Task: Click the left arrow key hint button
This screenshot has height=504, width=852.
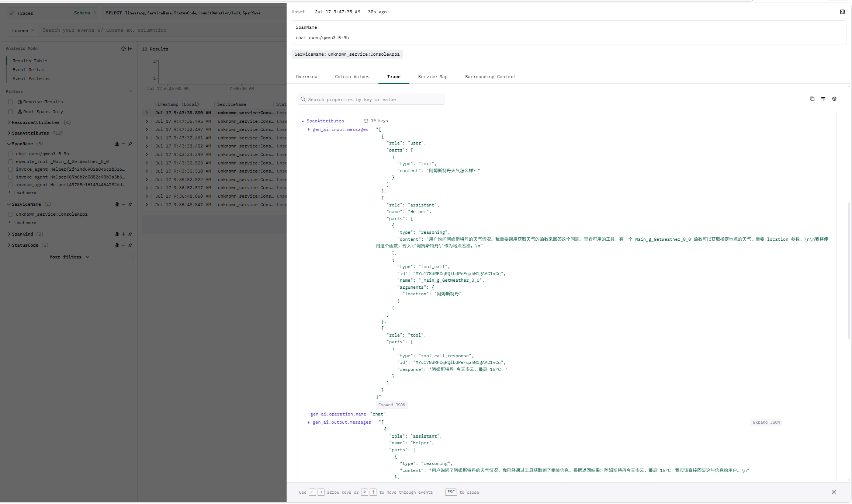Action: tap(312, 492)
